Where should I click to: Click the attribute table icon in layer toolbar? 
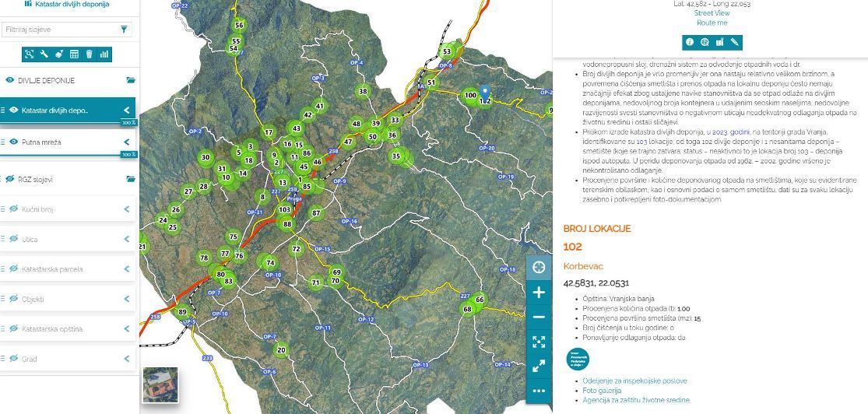[74, 54]
